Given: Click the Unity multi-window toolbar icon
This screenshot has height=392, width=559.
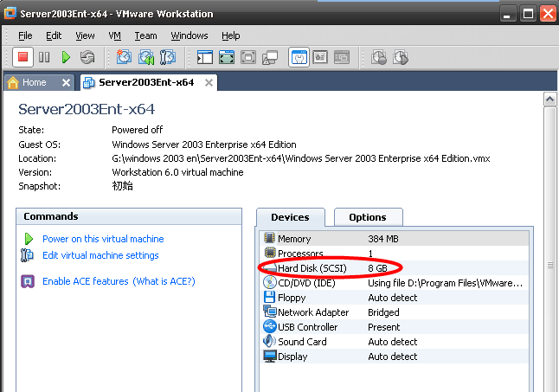Looking at the screenshot, I should point(270,57).
